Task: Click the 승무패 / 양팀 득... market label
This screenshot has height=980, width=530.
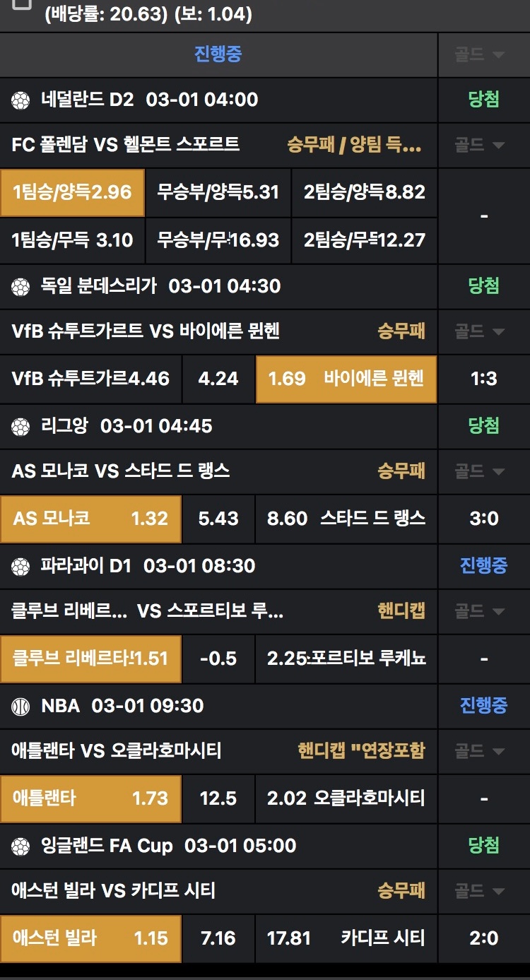Action: pos(354,145)
